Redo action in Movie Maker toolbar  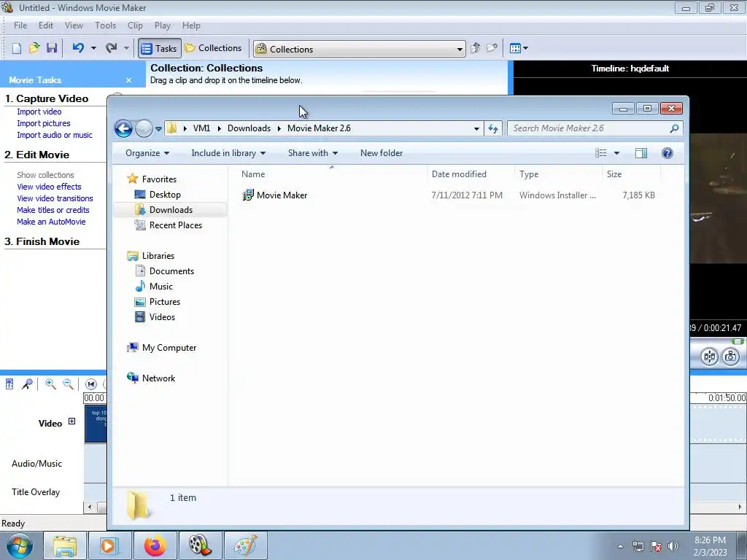click(112, 48)
